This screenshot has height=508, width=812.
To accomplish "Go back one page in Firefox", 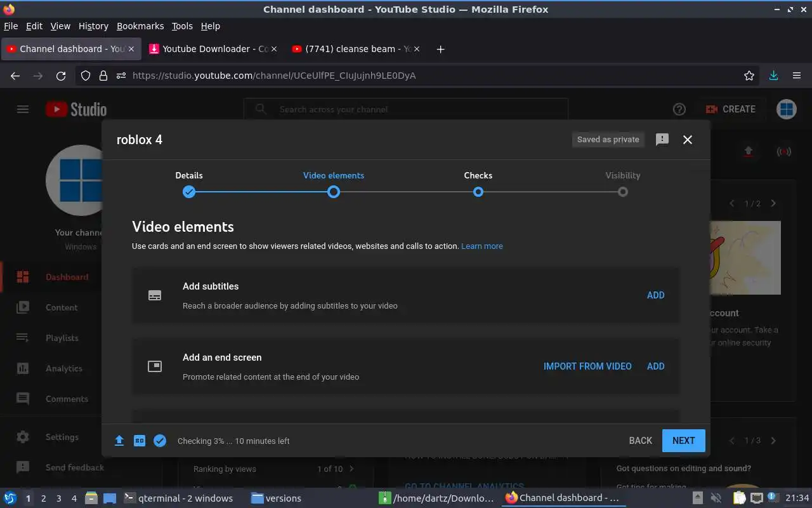I will click(x=15, y=76).
